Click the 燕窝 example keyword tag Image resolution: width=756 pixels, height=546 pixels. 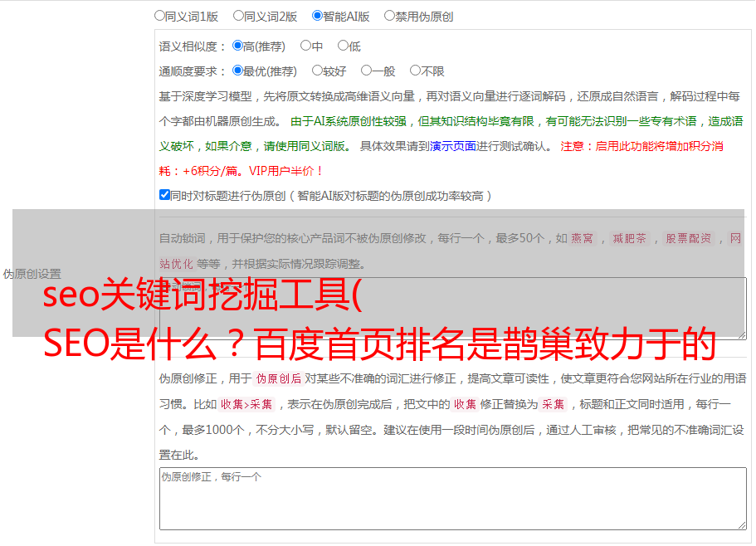pos(582,238)
